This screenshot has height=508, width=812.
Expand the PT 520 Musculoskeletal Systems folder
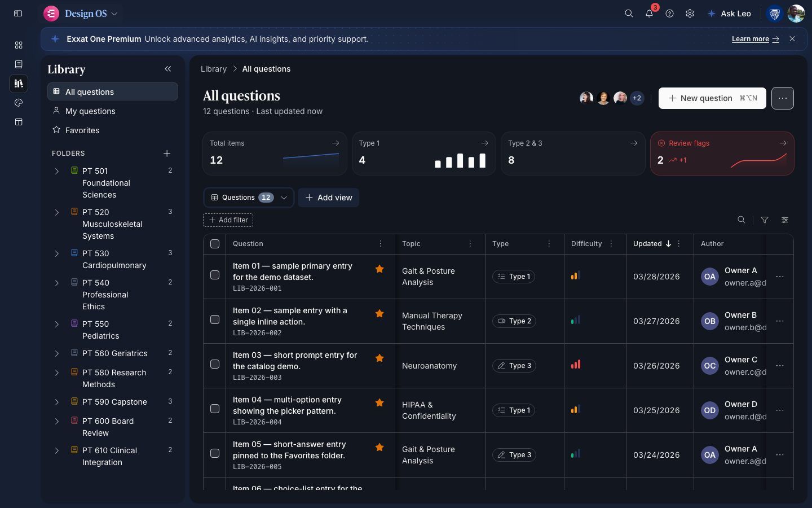(57, 212)
